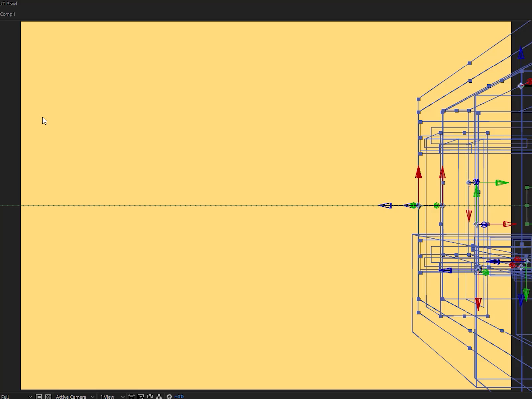This screenshot has height=399, width=532.
Task: Open the 1 View layout dropdown
Action: pyautogui.click(x=112, y=396)
